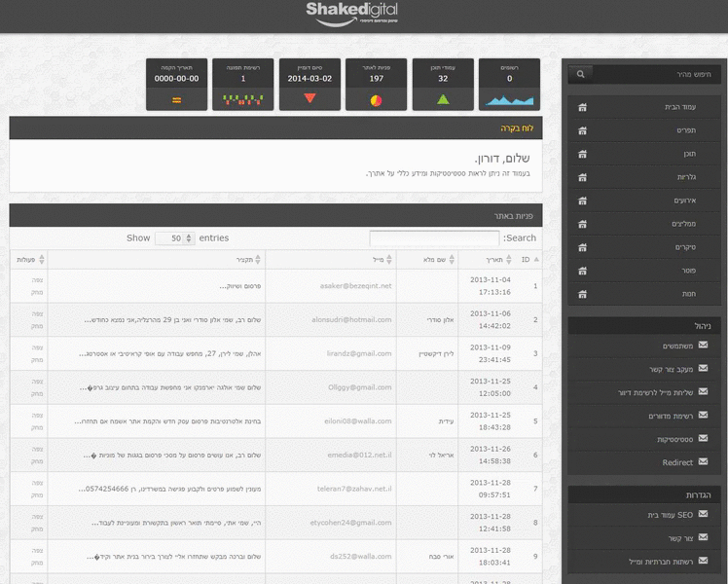Click email asaker@bezeqint.net in the table
Screen dimensions: 728x584
point(355,286)
